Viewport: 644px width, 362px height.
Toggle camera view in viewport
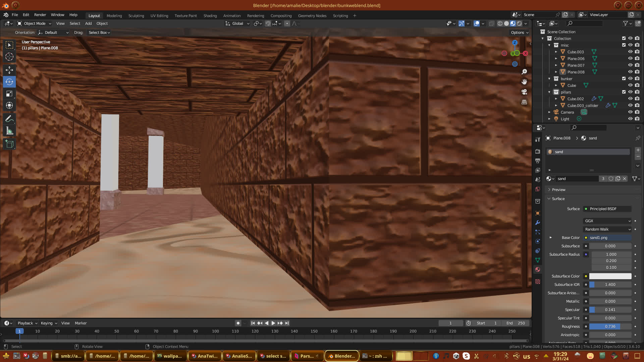tap(524, 92)
